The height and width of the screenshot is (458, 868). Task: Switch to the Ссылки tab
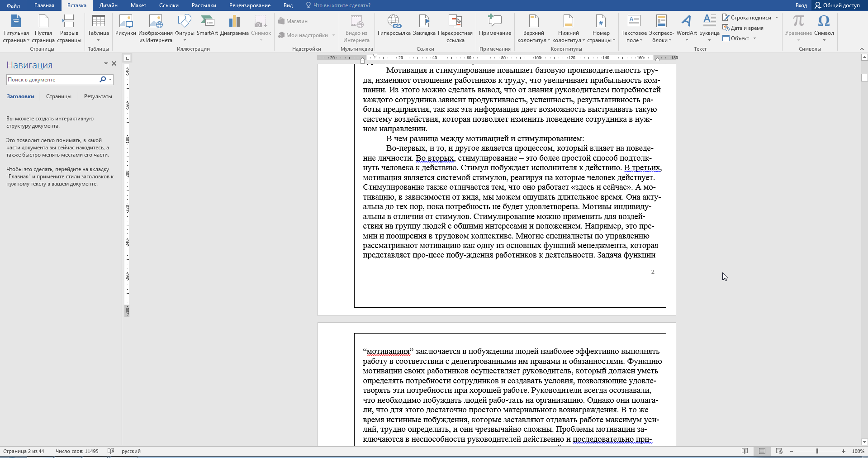[169, 5]
